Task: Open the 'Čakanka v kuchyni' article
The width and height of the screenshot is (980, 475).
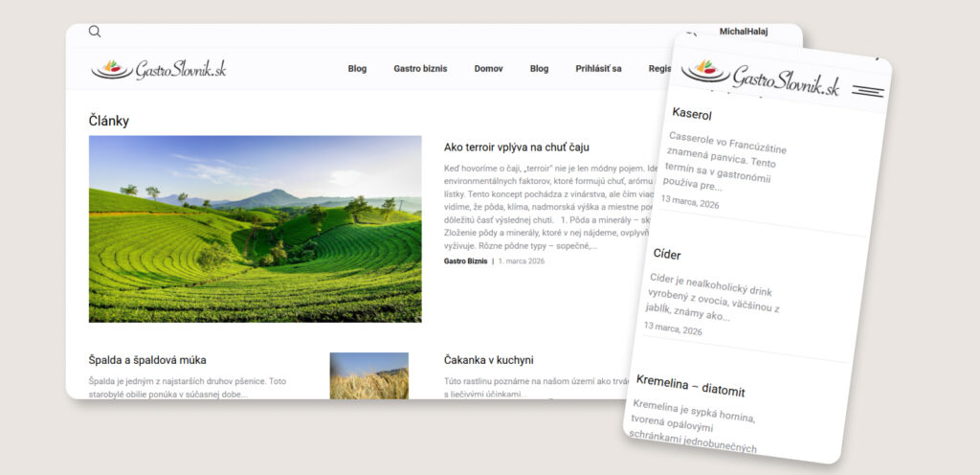Action: click(488, 360)
